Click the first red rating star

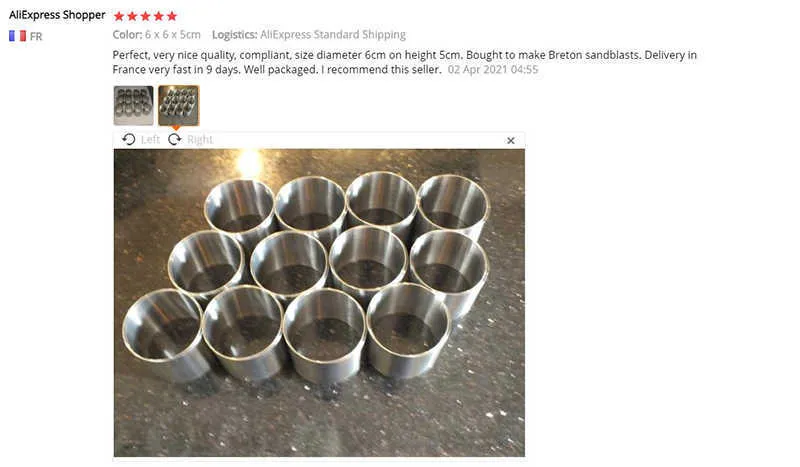[x=119, y=16]
